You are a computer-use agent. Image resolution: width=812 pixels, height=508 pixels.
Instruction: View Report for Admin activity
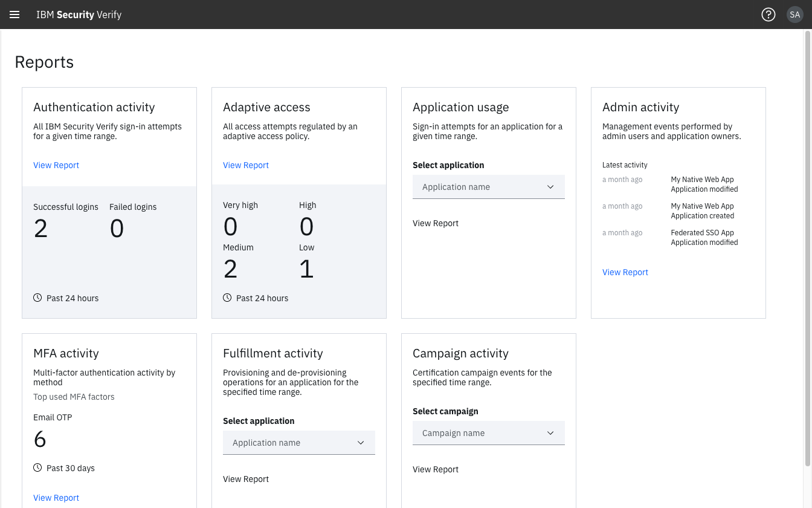(x=625, y=272)
